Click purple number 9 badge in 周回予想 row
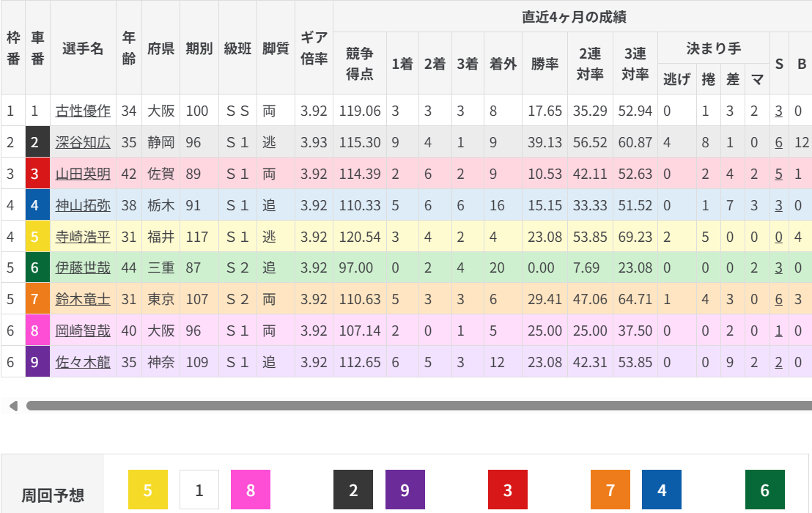The image size is (812, 513). 405,490
